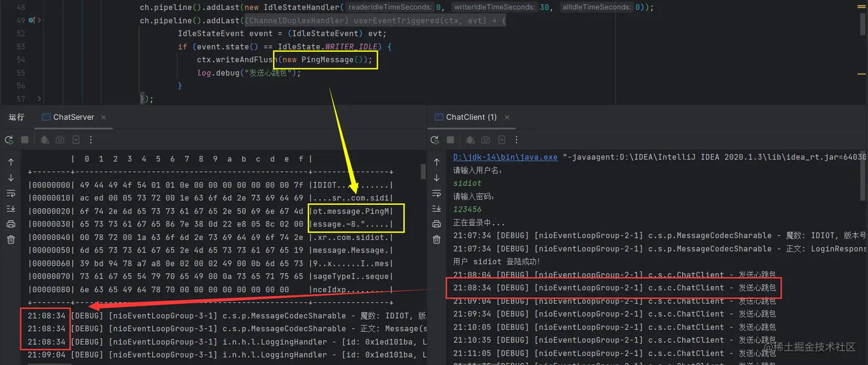This screenshot has height=365, width=868.
Task: Click the log.debug line in the editor
Action: [249, 73]
